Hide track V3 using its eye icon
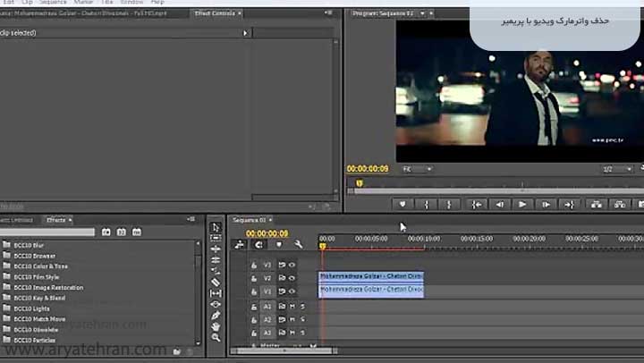Image resolution: width=644 pixels, height=363 pixels. (292, 265)
